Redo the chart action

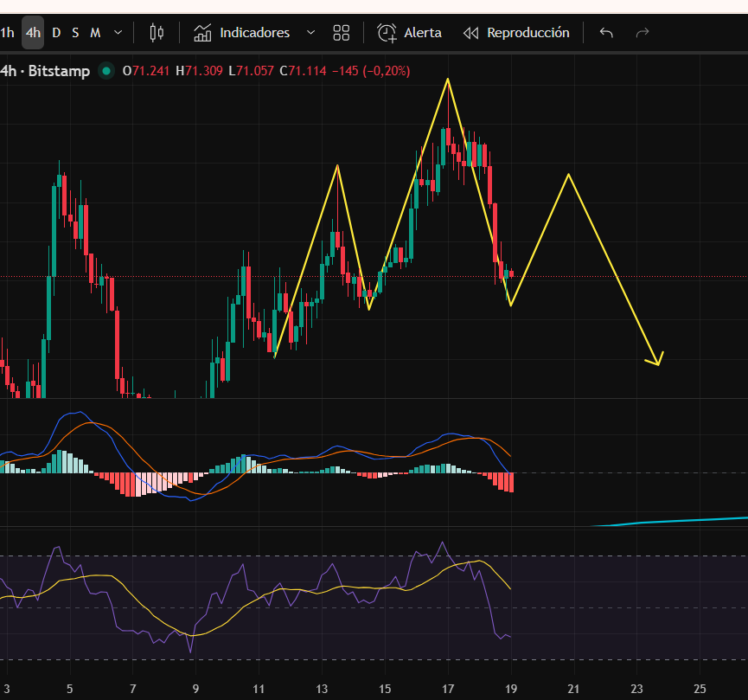pyautogui.click(x=643, y=33)
